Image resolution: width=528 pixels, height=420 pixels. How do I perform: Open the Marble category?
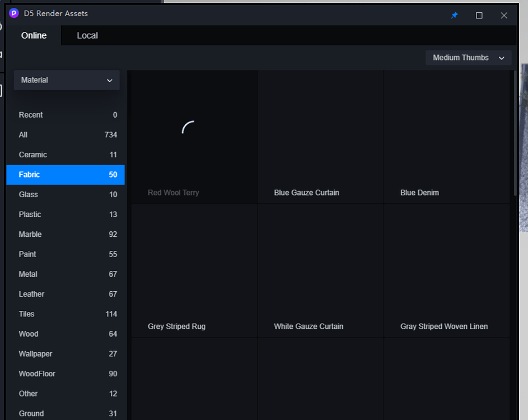tap(66, 234)
